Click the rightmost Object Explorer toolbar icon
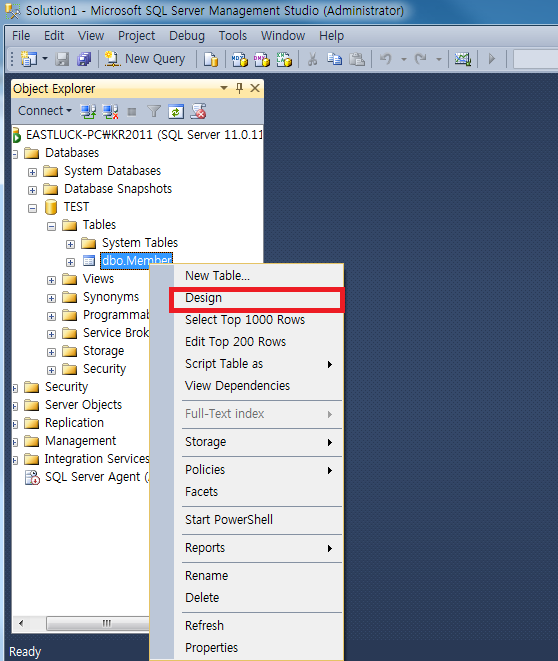558x661 pixels. tap(199, 111)
